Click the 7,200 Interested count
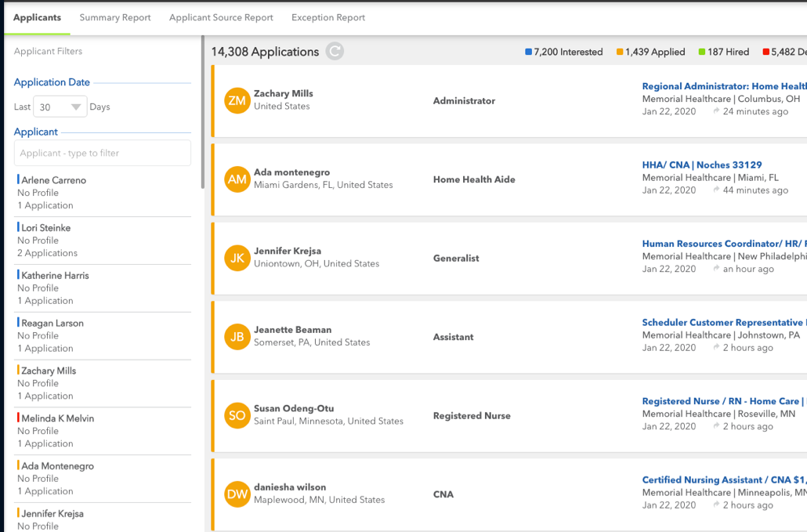Image resolution: width=807 pixels, height=532 pixels. pyautogui.click(x=568, y=52)
